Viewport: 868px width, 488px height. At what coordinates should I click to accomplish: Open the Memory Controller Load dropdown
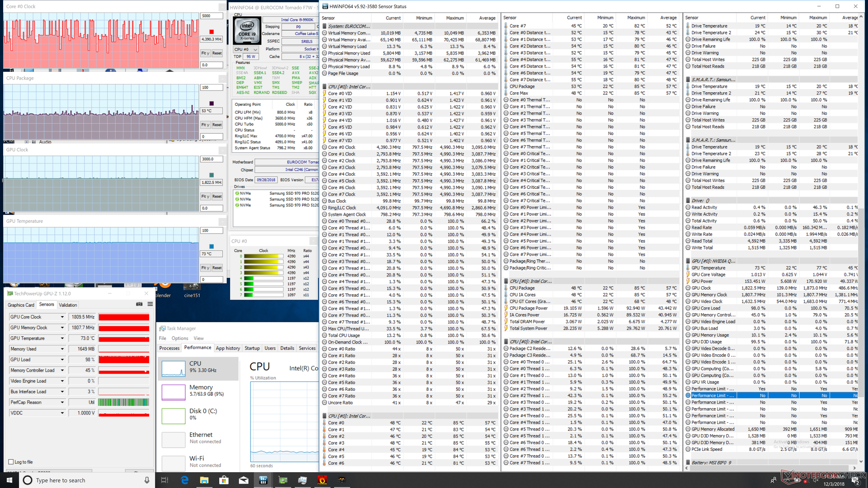(62, 371)
